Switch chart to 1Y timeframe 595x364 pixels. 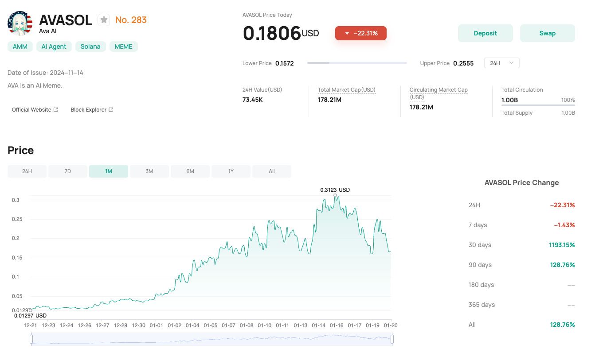pyautogui.click(x=231, y=171)
